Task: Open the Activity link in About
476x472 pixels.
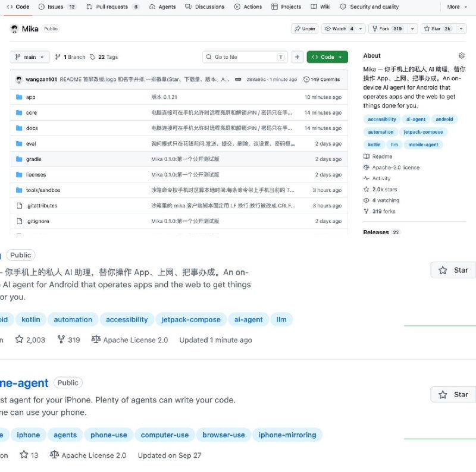Action: (x=377, y=178)
